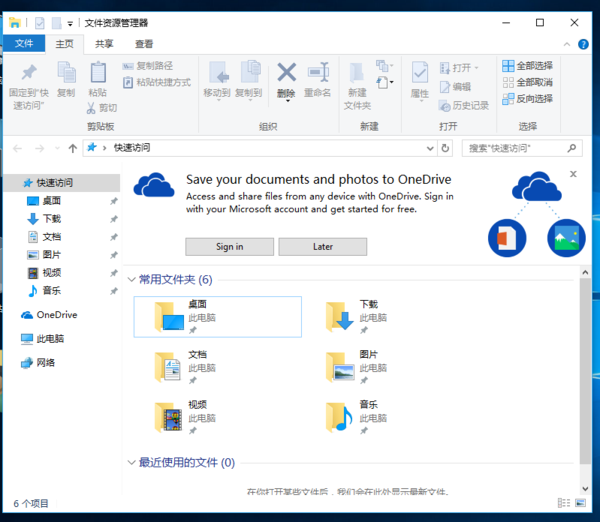600x522 pixels.
Task: Switch to the Share (共享) tab
Action: (104, 44)
